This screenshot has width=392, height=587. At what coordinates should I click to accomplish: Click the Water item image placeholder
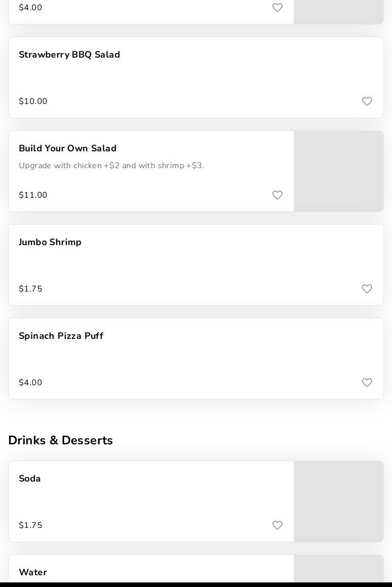click(339, 569)
